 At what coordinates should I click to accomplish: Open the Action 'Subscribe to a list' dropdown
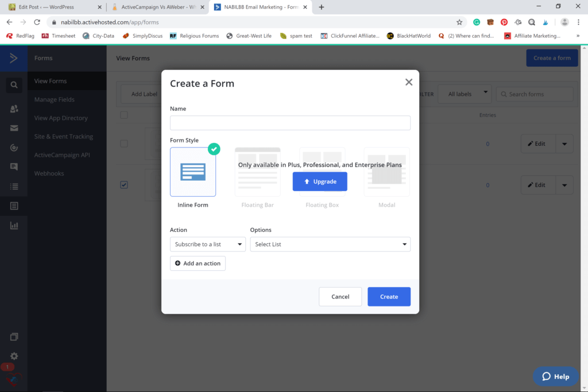coord(208,244)
